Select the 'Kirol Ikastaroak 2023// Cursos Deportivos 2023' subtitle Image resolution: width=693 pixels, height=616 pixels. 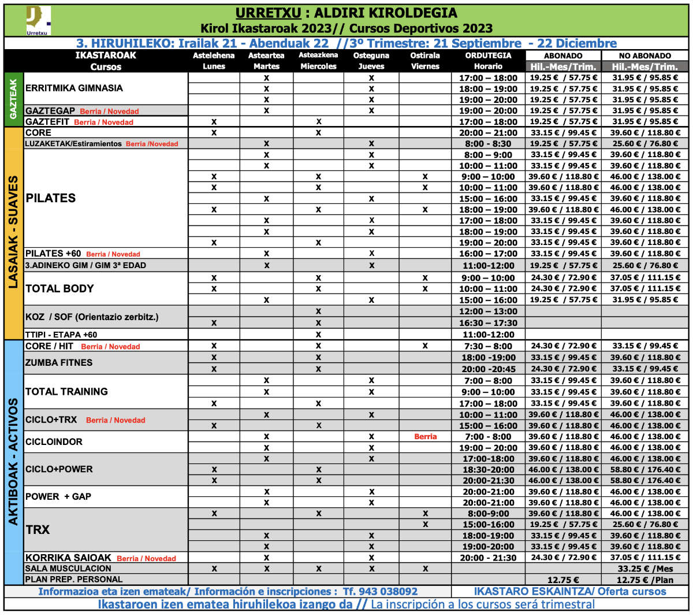tap(346, 28)
